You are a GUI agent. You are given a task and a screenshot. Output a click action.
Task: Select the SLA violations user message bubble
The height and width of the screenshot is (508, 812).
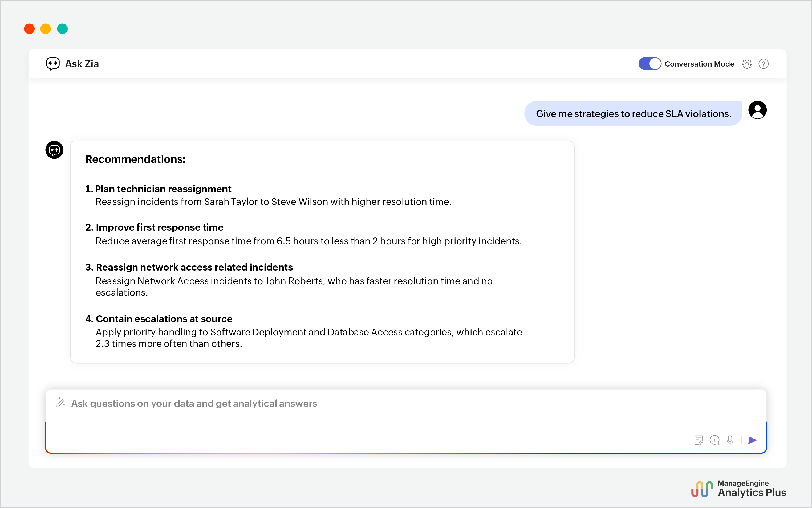point(633,114)
